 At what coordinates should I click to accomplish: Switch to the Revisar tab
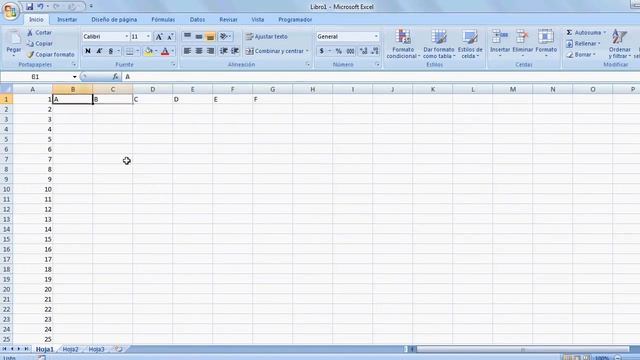[x=228, y=20]
